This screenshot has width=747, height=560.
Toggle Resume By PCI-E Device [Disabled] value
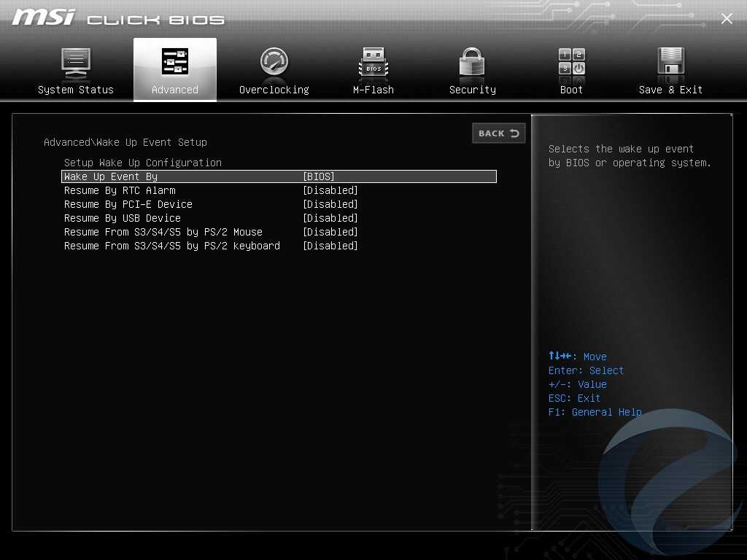pos(330,204)
